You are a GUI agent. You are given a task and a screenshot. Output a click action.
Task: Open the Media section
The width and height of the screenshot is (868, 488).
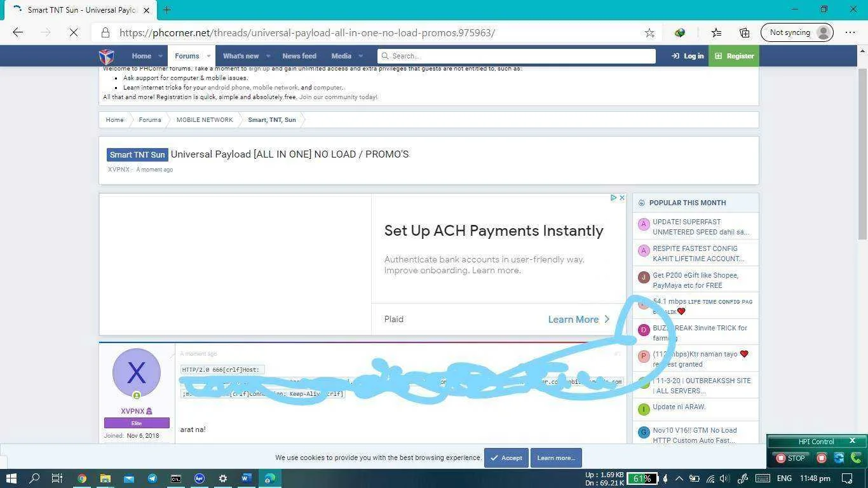[x=341, y=56]
